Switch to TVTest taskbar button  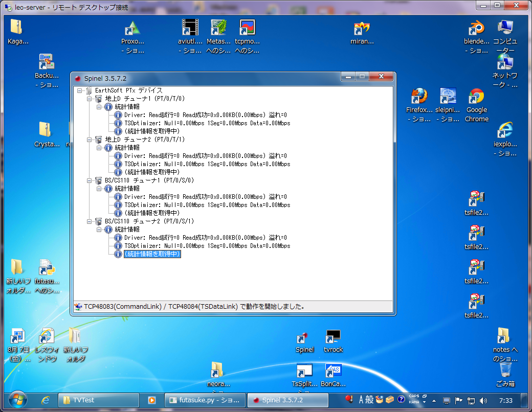click(x=99, y=400)
